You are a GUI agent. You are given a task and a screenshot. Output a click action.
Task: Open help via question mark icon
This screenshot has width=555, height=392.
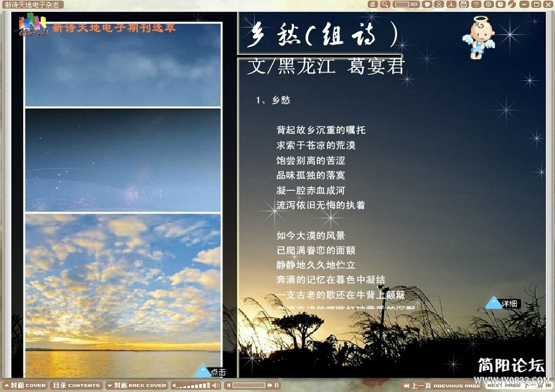pos(476,4)
